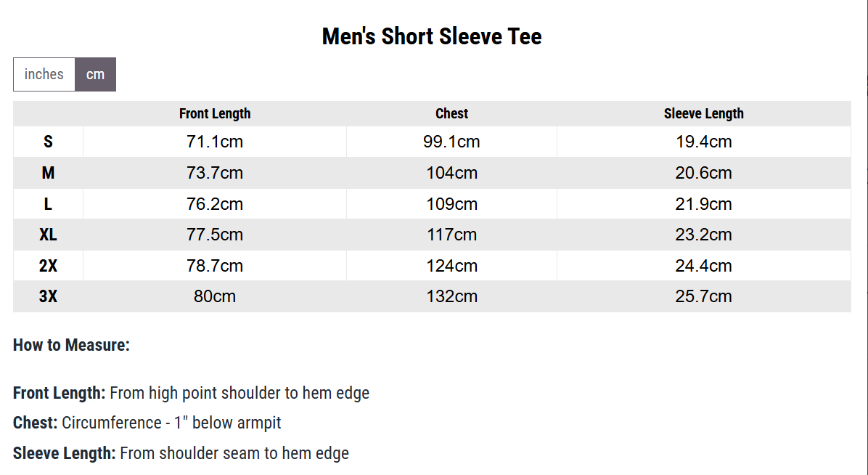This screenshot has width=868, height=475.
Task: Select the Men's Short Sleeve Tee heading
Action: (432, 36)
